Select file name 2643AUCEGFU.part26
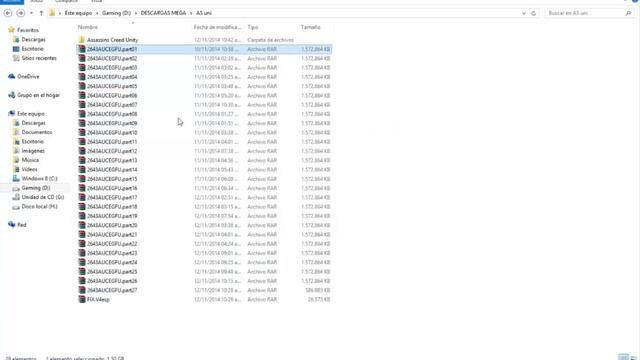The image size is (640, 360). tap(112, 281)
